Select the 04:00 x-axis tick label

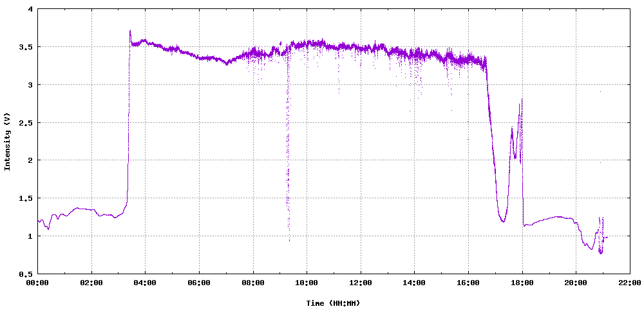145,283
